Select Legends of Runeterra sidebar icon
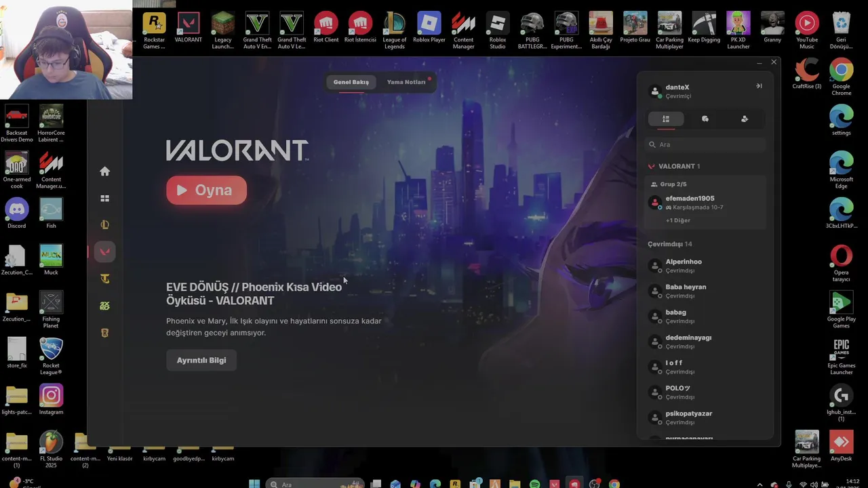 point(104,333)
